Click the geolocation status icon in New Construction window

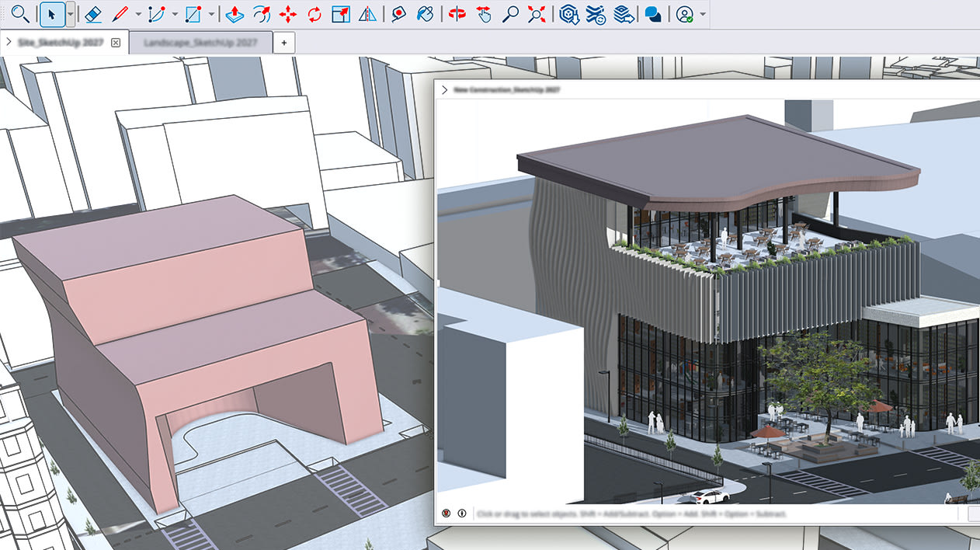[447, 513]
